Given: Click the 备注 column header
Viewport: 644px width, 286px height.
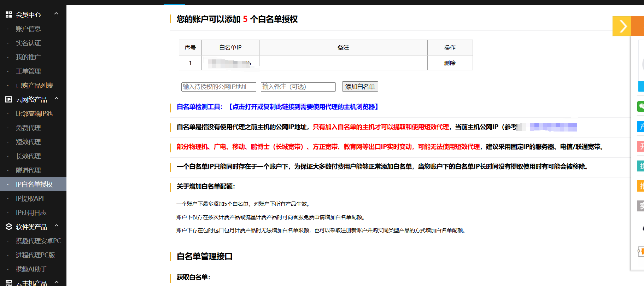Looking at the screenshot, I should click(x=343, y=47).
